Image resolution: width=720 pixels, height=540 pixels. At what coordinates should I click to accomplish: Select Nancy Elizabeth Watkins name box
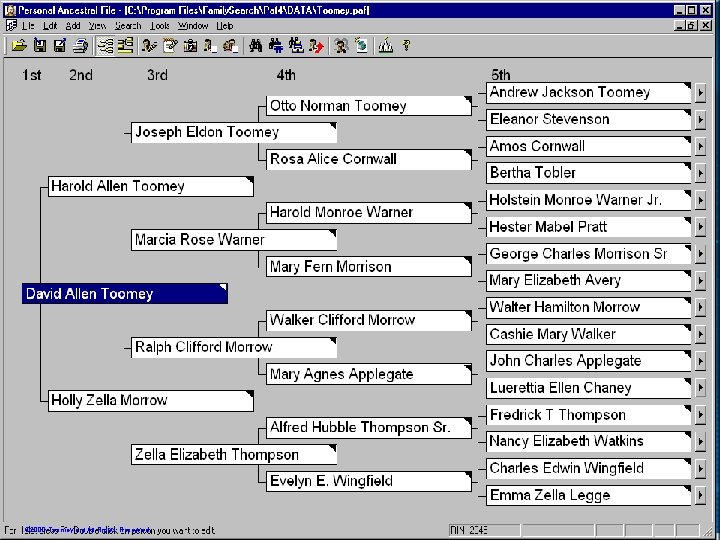(589, 441)
